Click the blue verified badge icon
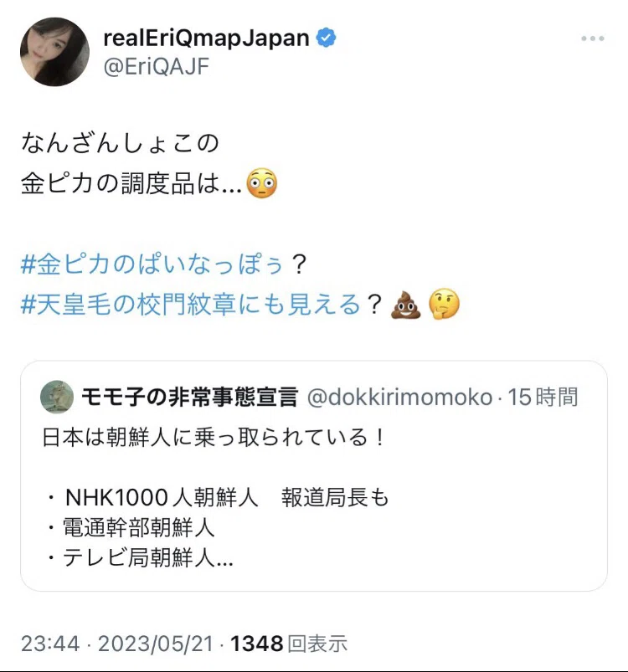Image resolution: width=628 pixels, height=672 pixels. pos(326,38)
